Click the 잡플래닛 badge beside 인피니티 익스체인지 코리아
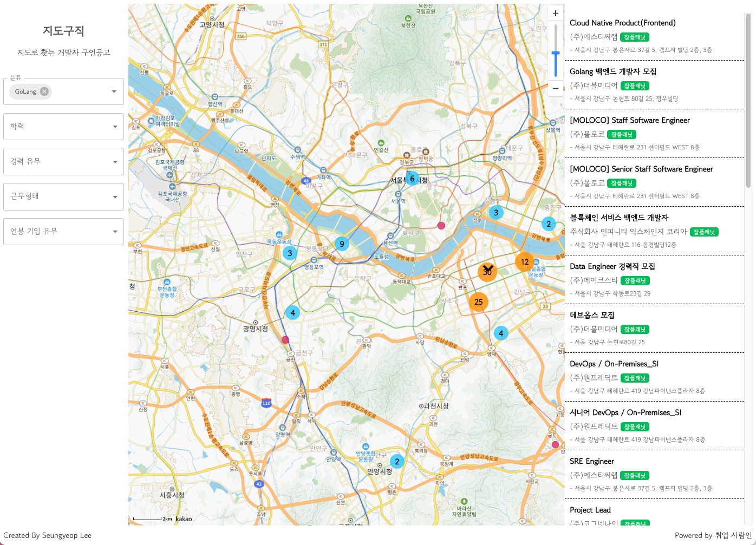Viewport: 756px width, 545px height. 704,232
